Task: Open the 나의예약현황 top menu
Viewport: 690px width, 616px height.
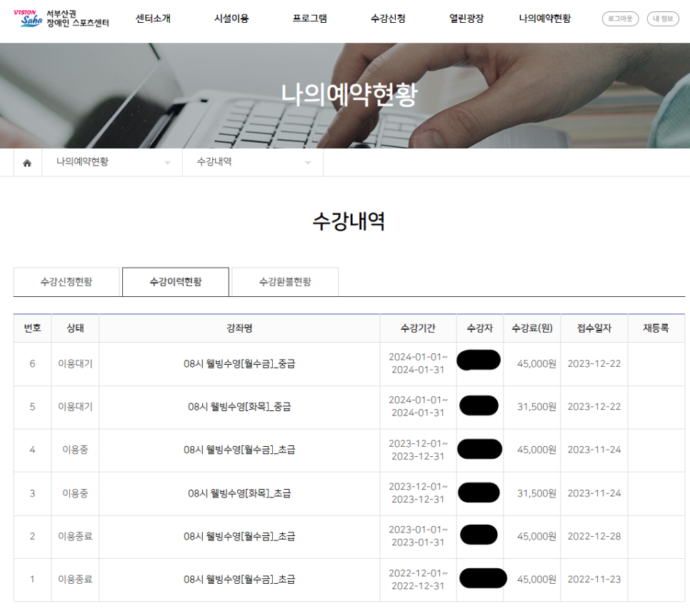Action: (545, 19)
